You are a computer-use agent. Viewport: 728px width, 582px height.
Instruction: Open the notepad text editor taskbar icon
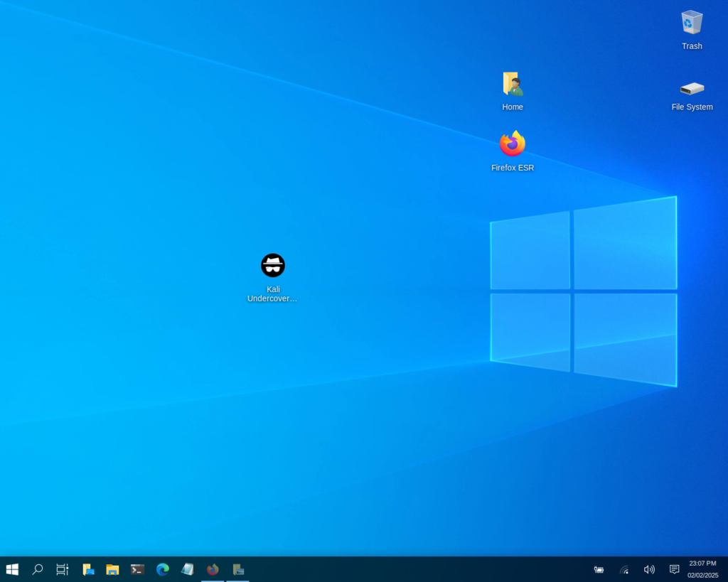188,569
